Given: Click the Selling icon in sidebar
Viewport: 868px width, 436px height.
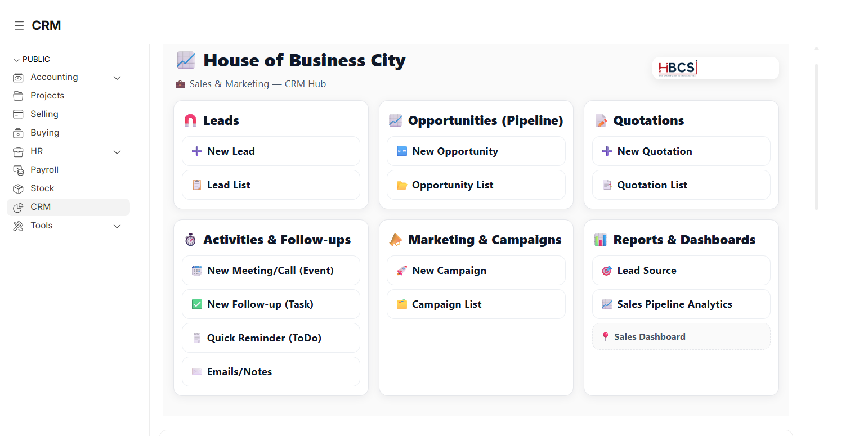Looking at the screenshot, I should click(19, 114).
